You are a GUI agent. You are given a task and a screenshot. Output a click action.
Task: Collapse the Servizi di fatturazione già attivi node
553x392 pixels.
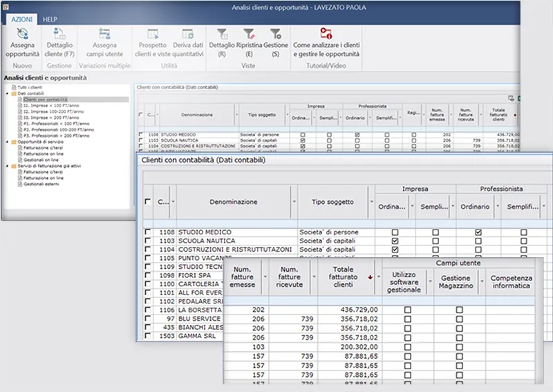(x=8, y=166)
